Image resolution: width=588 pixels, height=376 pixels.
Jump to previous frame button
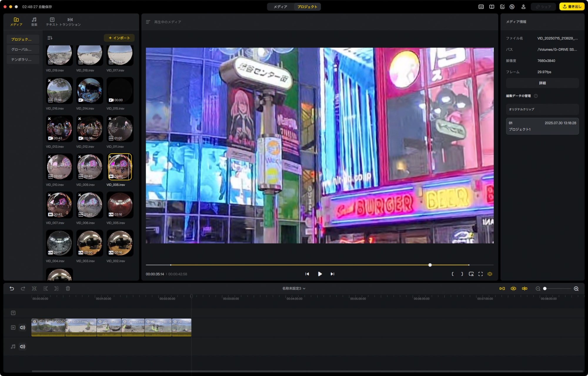coord(307,274)
